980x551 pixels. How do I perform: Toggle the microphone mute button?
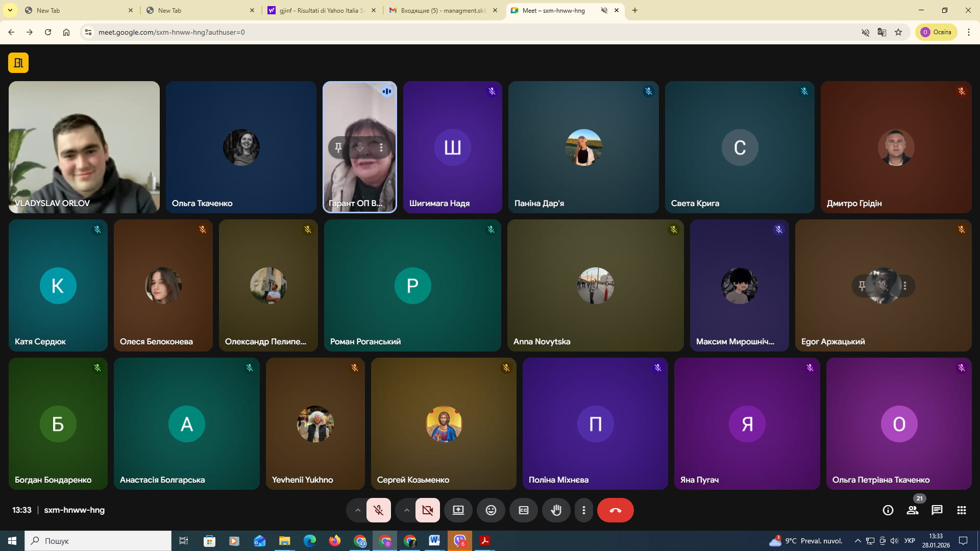tap(378, 510)
